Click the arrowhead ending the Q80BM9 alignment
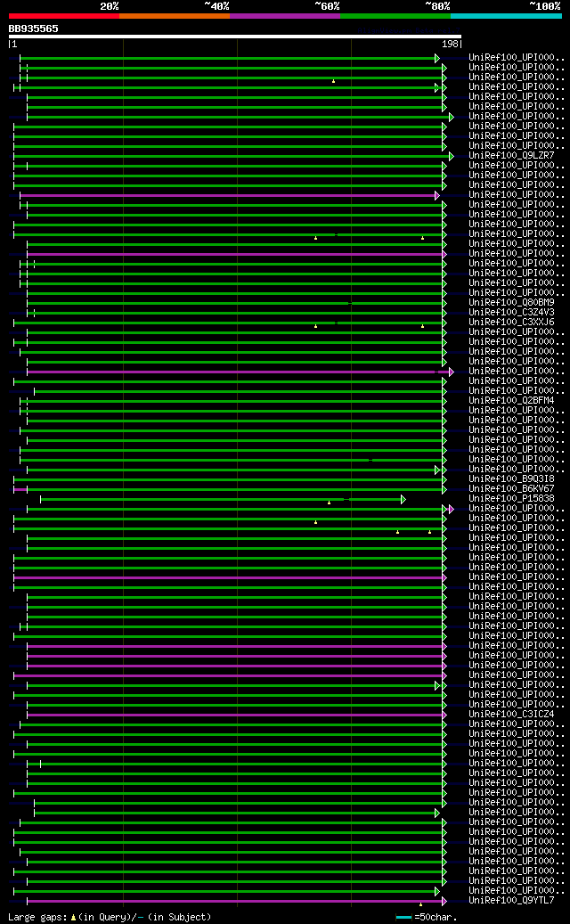 (x=444, y=303)
